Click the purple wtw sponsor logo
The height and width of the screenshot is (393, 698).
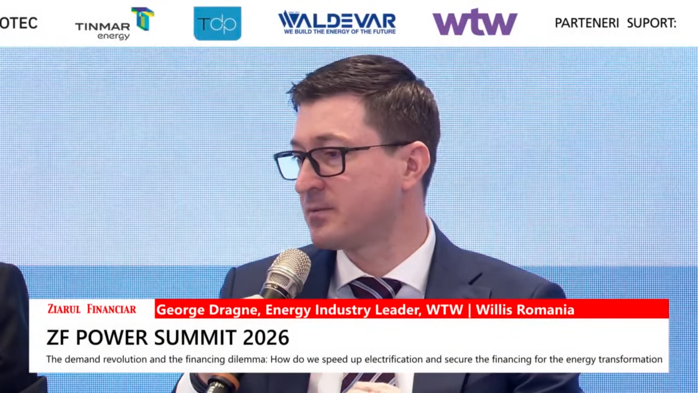pos(475,23)
